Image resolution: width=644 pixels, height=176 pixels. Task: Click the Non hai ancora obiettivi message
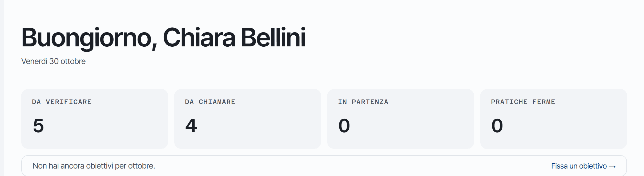click(94, 166)
